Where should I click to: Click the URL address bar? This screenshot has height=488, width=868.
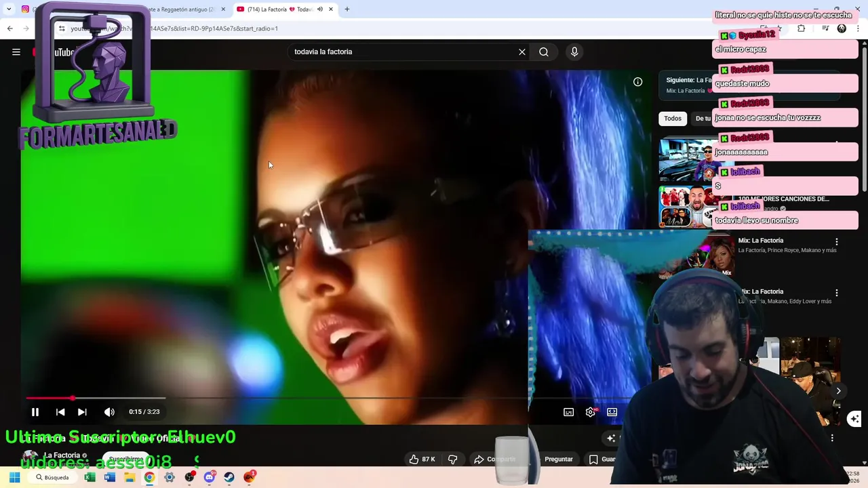tap(407, 28)
